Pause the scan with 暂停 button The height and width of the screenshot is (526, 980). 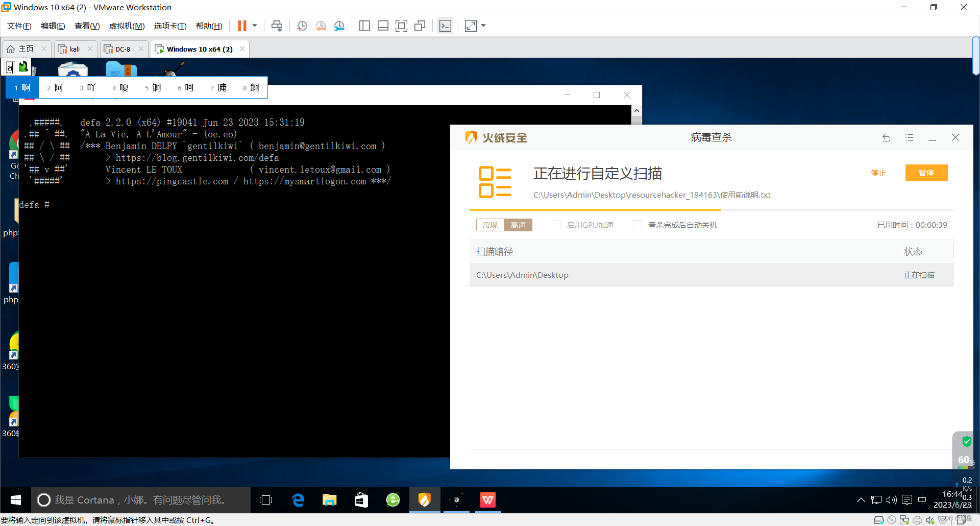tap(926, 173)
